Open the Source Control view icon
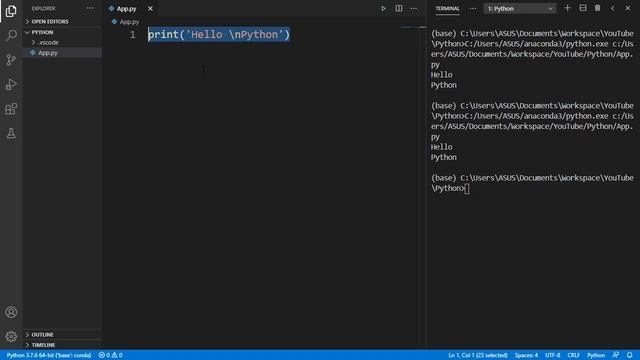Screen dimensions: 640x360 [11, 60]
